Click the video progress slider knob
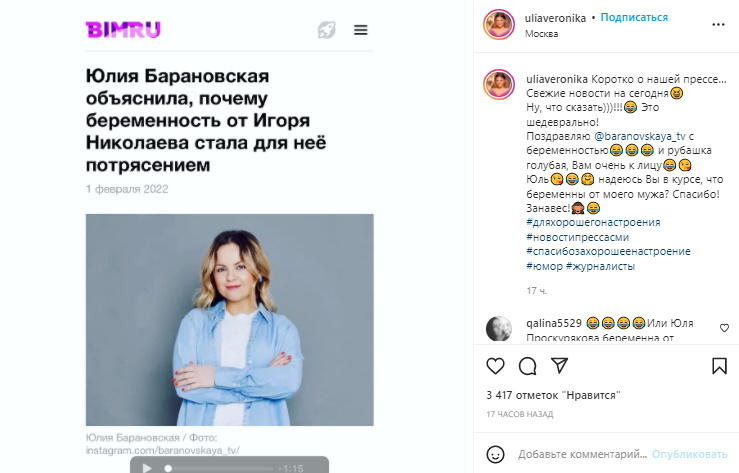Viewport: 739px width, 473px height. tap(168, 468)
